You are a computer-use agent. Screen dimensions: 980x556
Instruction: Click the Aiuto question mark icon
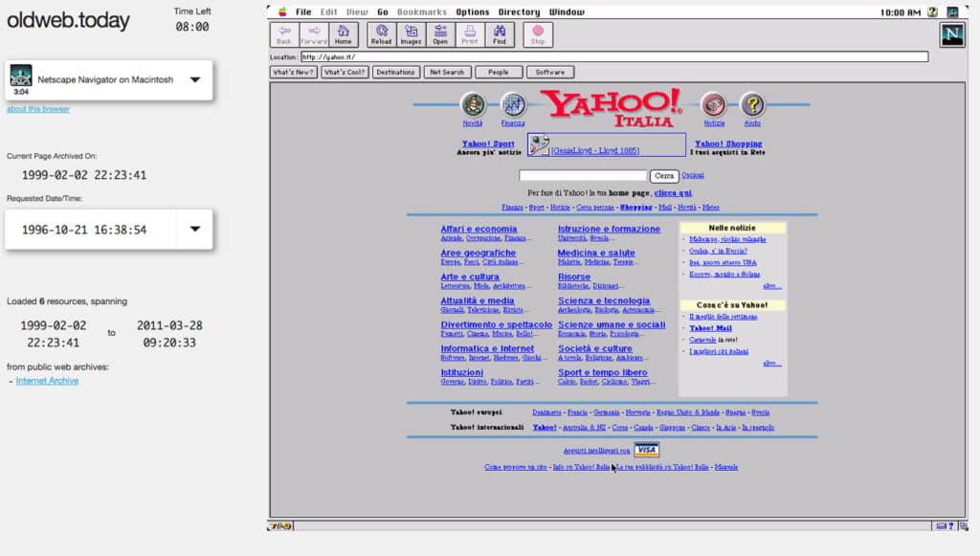[x=752, y=102]
